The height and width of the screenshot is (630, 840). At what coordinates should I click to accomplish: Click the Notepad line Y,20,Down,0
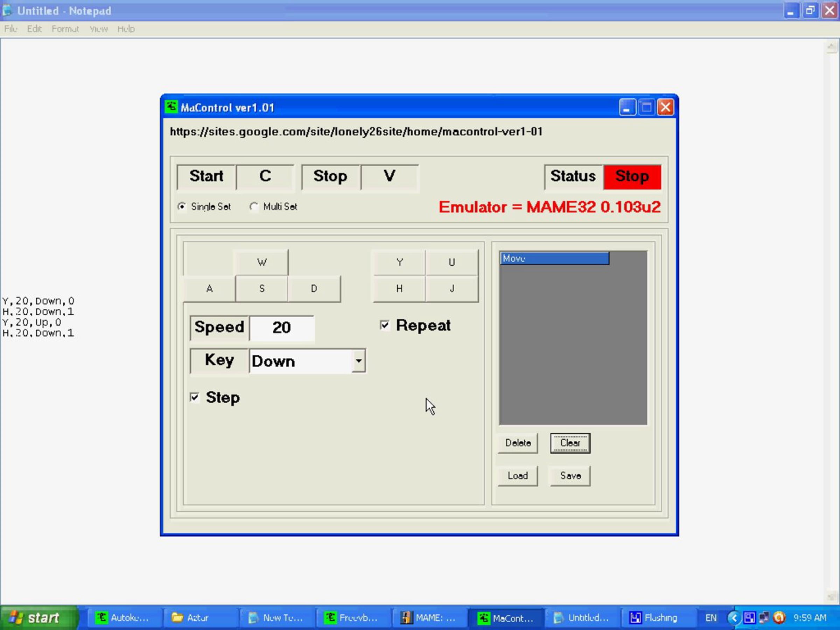click(x=38, y=301)
